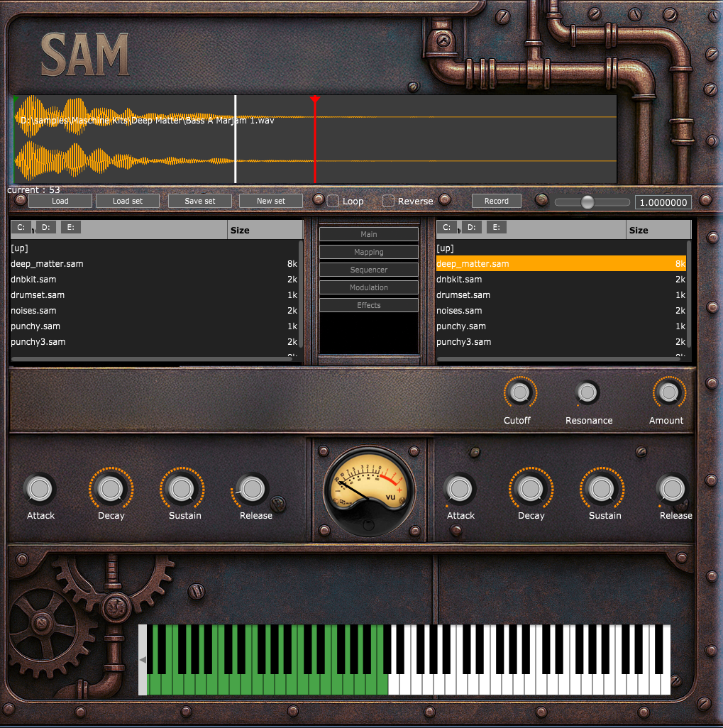Click [up] to go up a folder
The height and width of the screenshot is (728, 723).
[x=20, y=248]
